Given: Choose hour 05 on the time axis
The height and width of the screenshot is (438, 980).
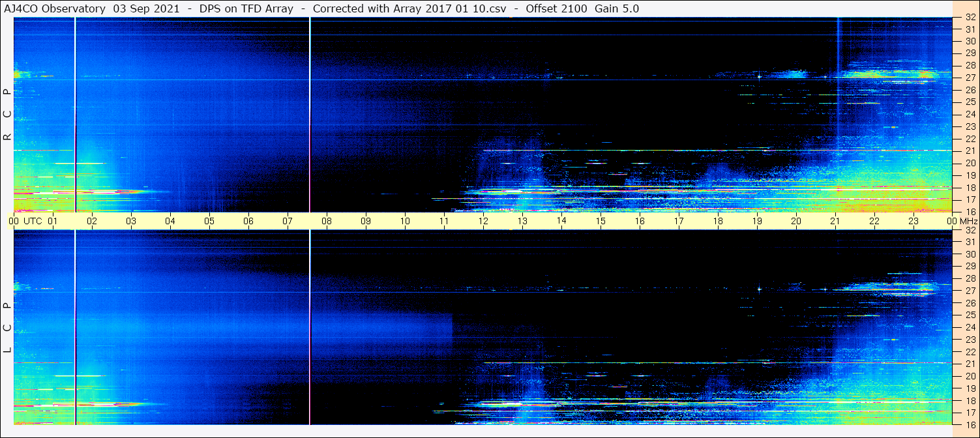Looking at the screenshot, I should (x=209, y=221).
